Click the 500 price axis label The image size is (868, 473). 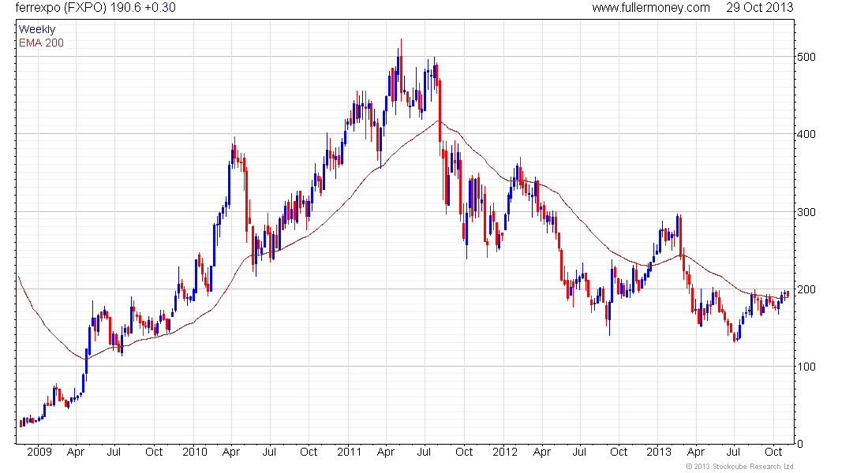click(x=806, y=57)
